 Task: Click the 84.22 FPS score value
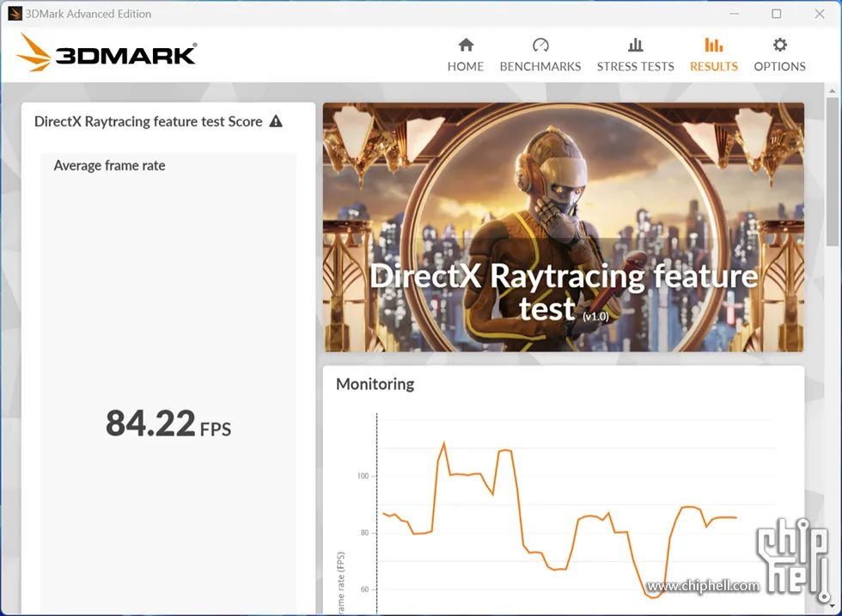coord(168,424)
